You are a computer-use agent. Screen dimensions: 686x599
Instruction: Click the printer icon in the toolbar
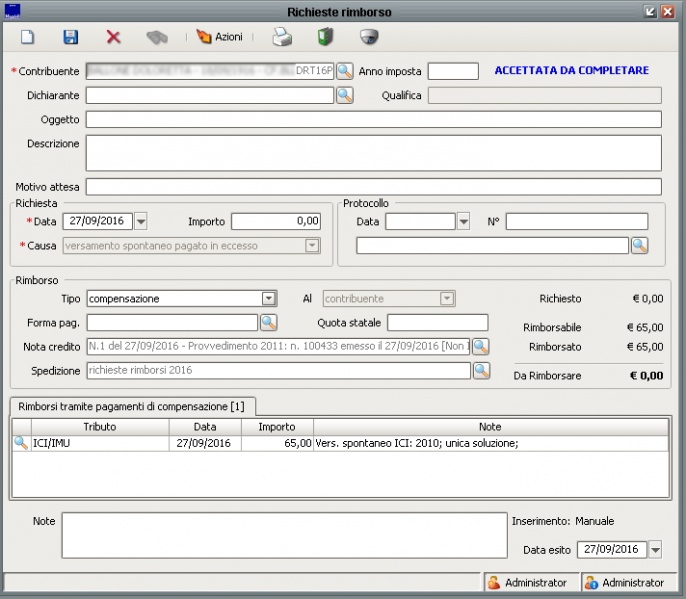click(283, 37)
